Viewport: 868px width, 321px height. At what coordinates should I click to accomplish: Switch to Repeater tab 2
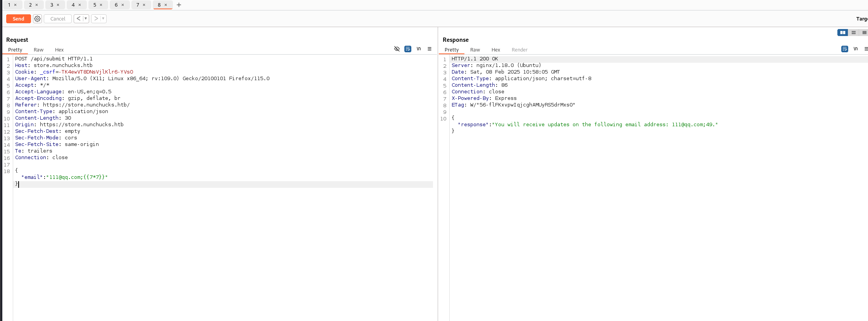click(x=30, y=5)
